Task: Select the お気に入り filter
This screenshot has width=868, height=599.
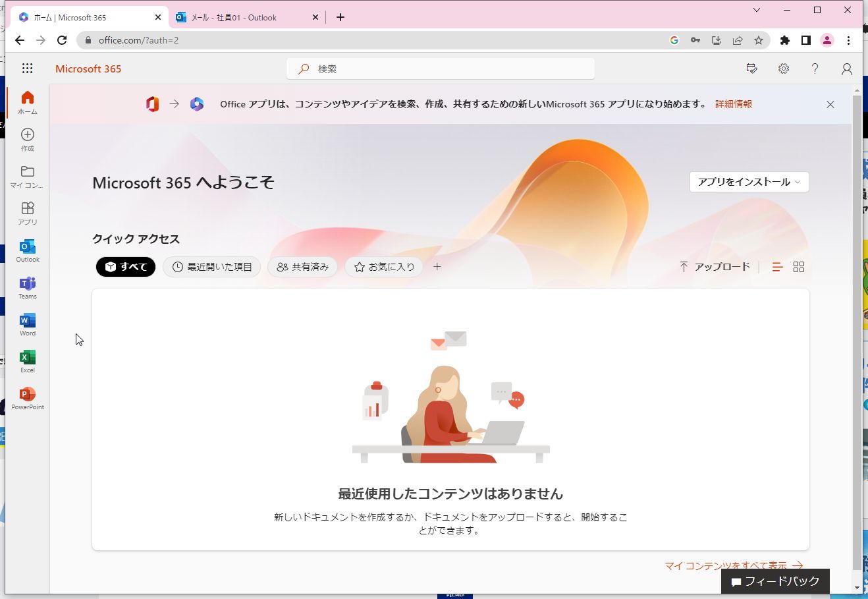Action: click(384, 267)
